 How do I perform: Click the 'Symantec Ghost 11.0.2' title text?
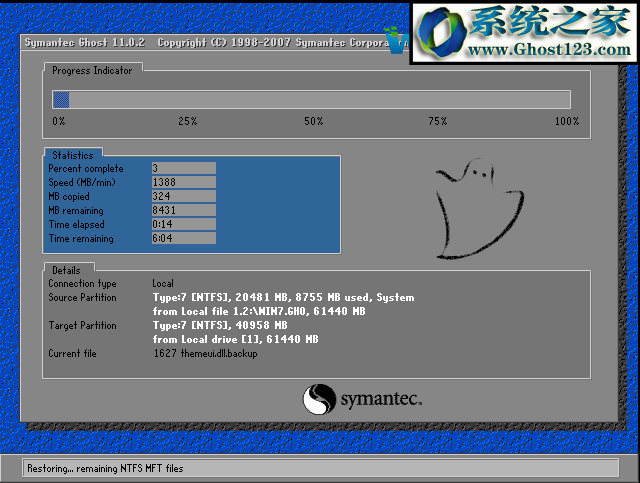click(x=84, y=42)
